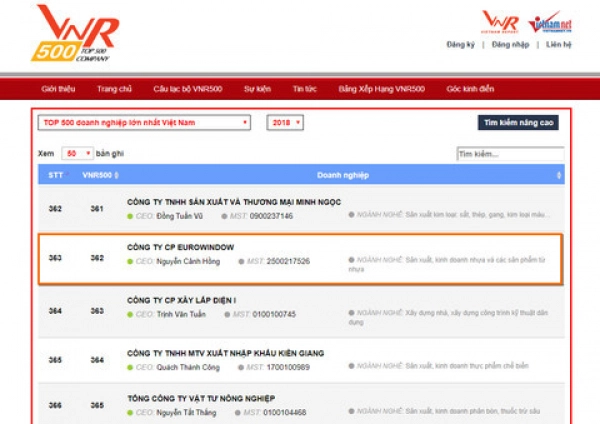
Task: Expand the 50 records per page dropdown
Action: [78, 153]
